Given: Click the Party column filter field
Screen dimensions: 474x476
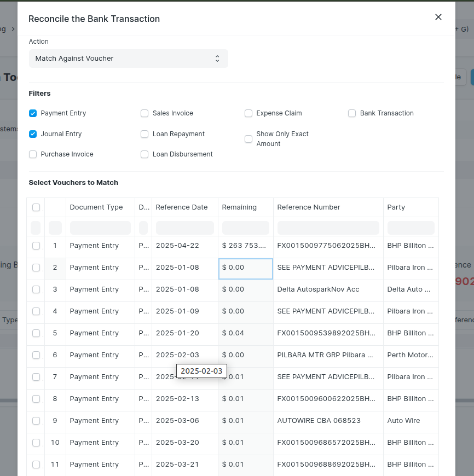Looking at the screenshot, I should pos(411,228).
